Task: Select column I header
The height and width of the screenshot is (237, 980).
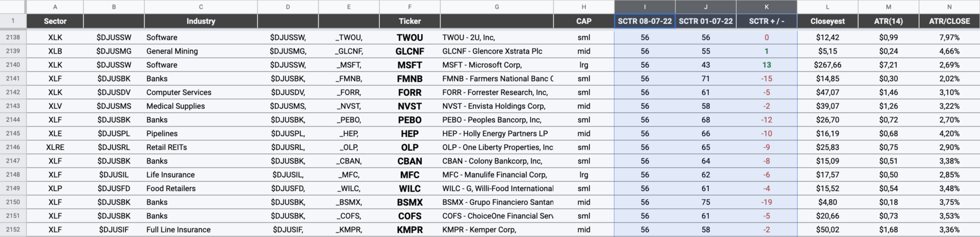Action: (645, 7)
